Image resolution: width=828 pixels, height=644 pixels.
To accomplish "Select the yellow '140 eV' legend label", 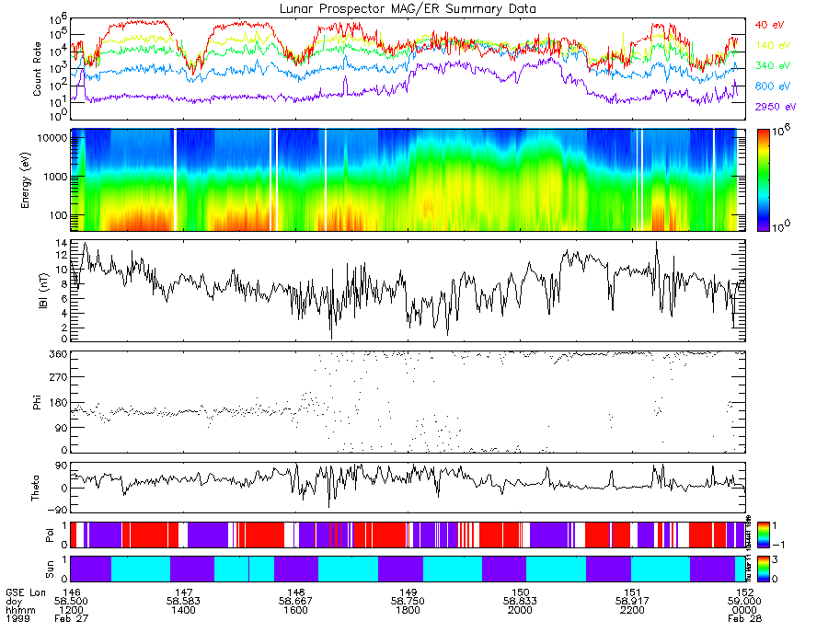I will pos(772,45).
